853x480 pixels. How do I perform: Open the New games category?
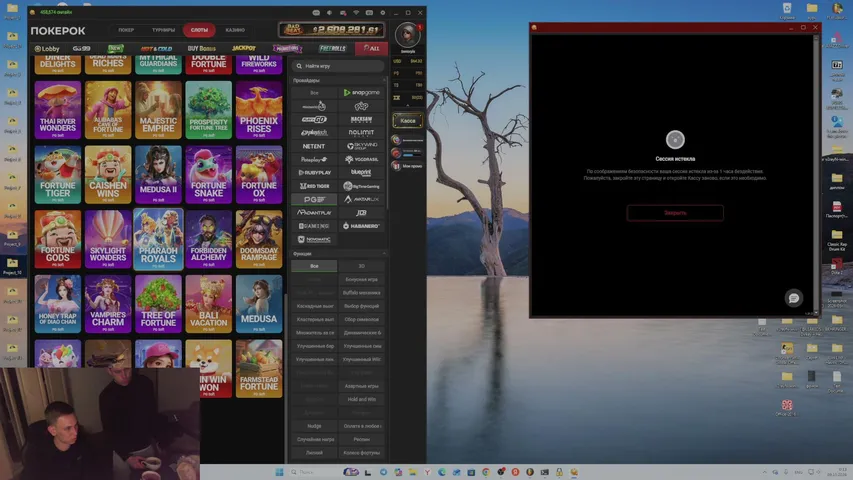(116, 48)
